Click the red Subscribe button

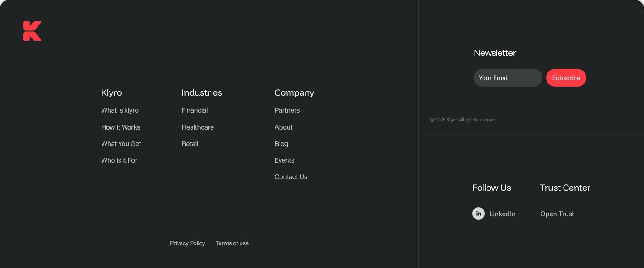point(566,78)
